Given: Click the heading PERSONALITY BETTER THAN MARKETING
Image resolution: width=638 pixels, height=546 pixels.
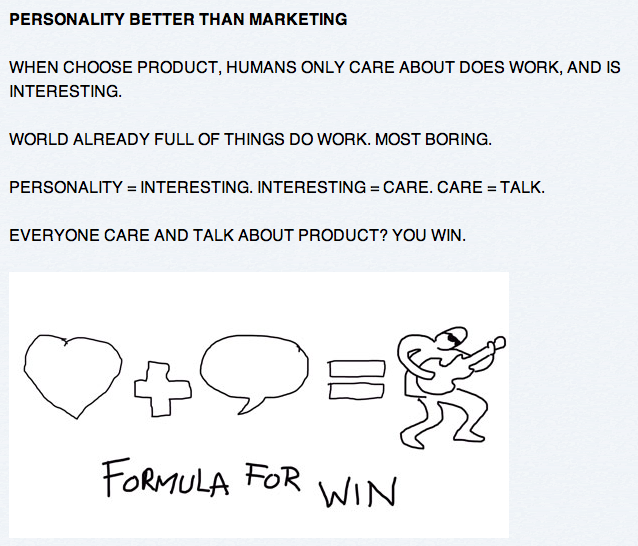Looking at the screenshot, I should (178, 19).
